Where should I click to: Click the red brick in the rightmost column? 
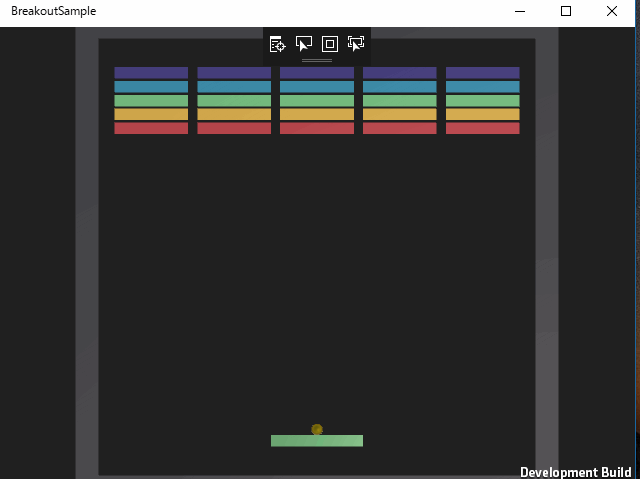coord(482,128)
